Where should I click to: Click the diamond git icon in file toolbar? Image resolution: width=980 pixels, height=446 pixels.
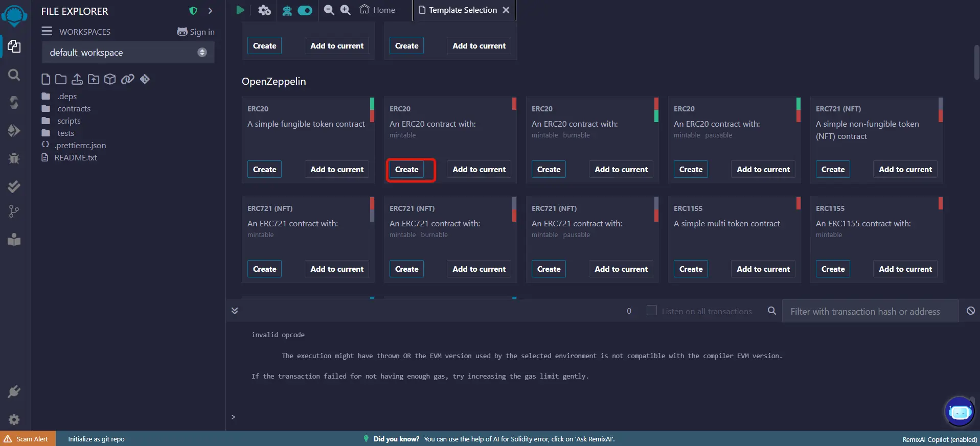pos(145,79)
